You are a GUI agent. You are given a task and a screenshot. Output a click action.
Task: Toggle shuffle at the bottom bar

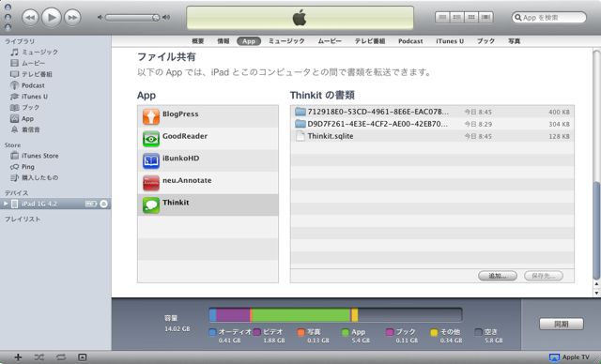click(x=39, y=357)
